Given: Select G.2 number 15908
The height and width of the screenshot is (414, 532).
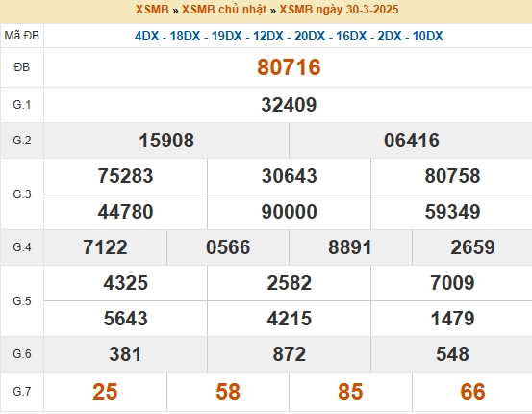Looking at the screenshot, I should coord(166,141).
